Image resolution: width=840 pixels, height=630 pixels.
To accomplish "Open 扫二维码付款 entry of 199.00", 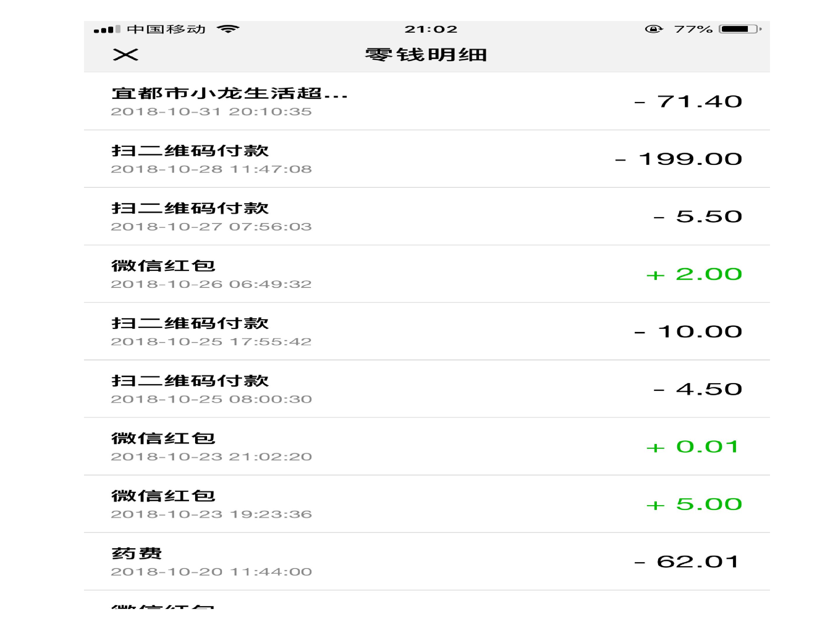I will (x=427, y=159).
